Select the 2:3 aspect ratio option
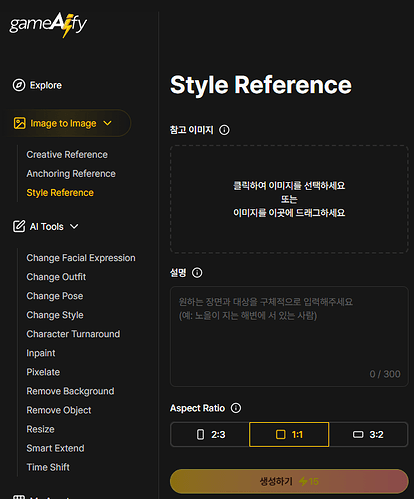414x499 pixels. click(210, 434)
